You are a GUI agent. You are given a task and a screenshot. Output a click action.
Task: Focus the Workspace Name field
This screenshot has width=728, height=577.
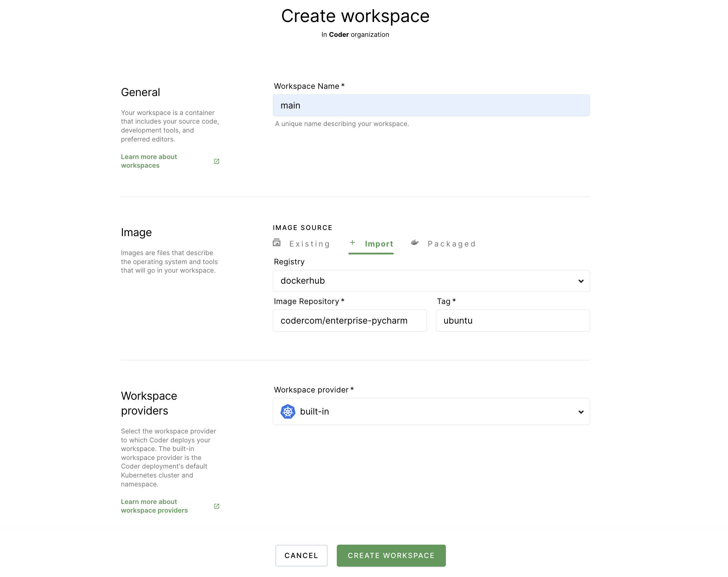(431, 105)
